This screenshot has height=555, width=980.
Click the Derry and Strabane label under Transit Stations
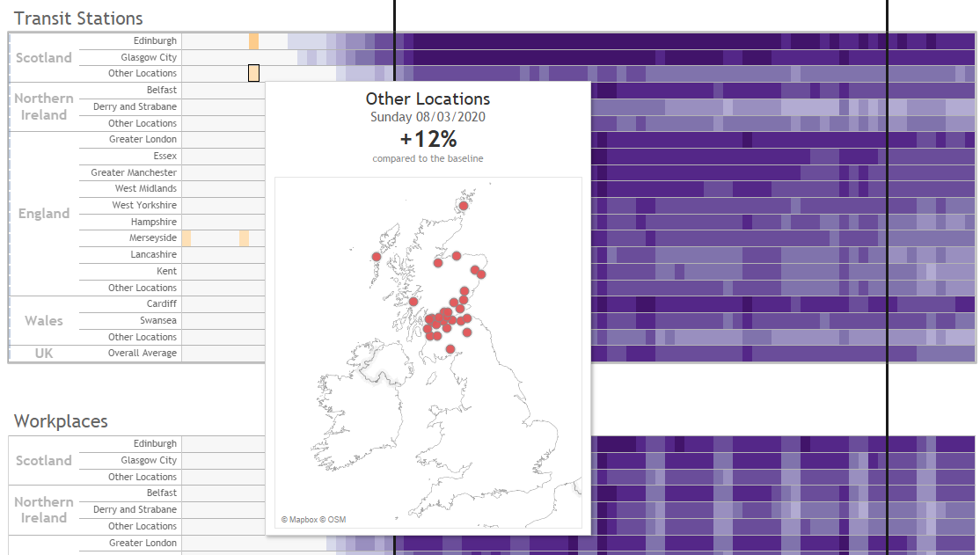135,106
